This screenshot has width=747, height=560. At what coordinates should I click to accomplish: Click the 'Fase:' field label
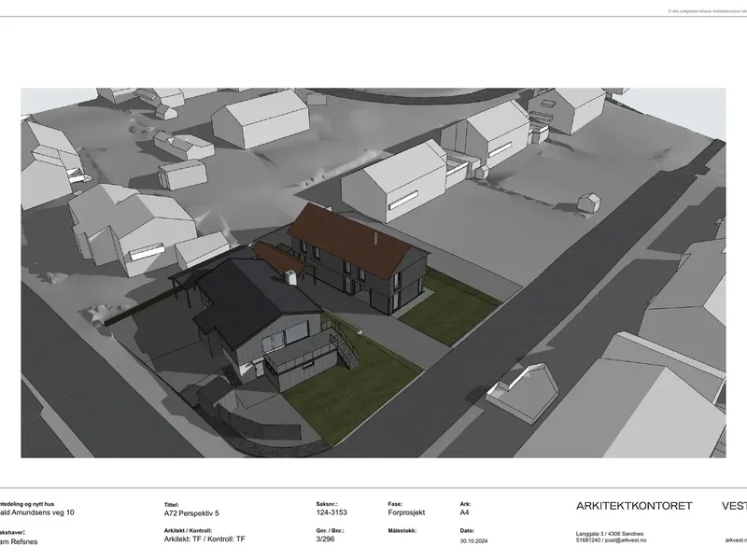click(x=395, y=504)
